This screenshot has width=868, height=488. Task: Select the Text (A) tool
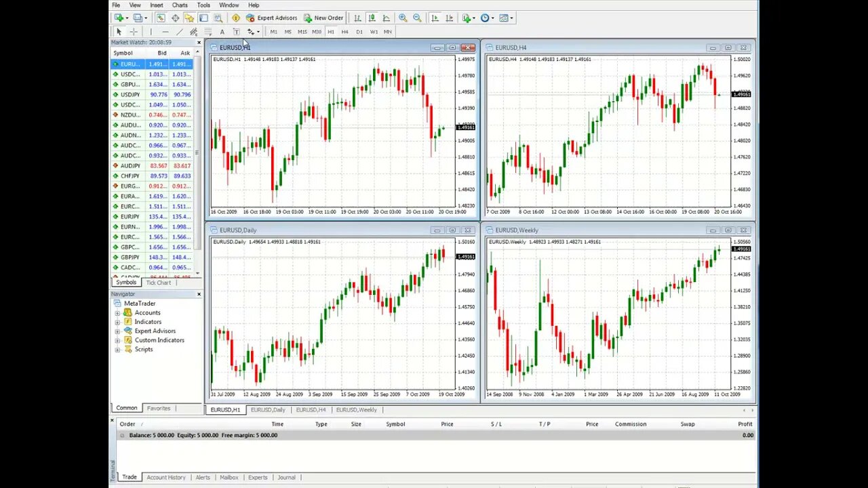(x=222, y=32)
